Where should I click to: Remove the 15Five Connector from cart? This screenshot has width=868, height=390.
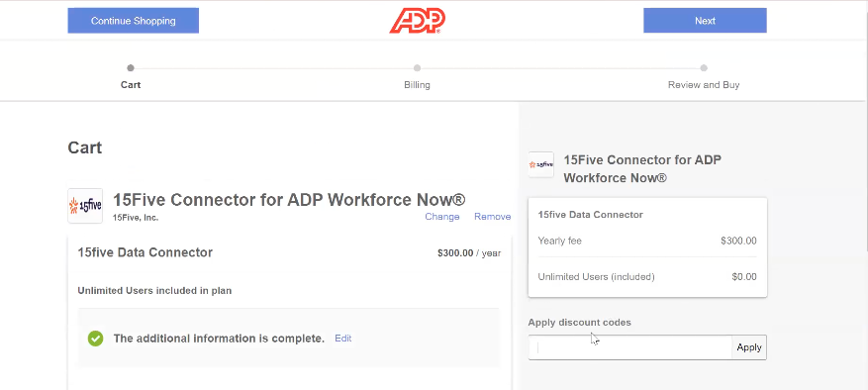[x=493, y=217]
